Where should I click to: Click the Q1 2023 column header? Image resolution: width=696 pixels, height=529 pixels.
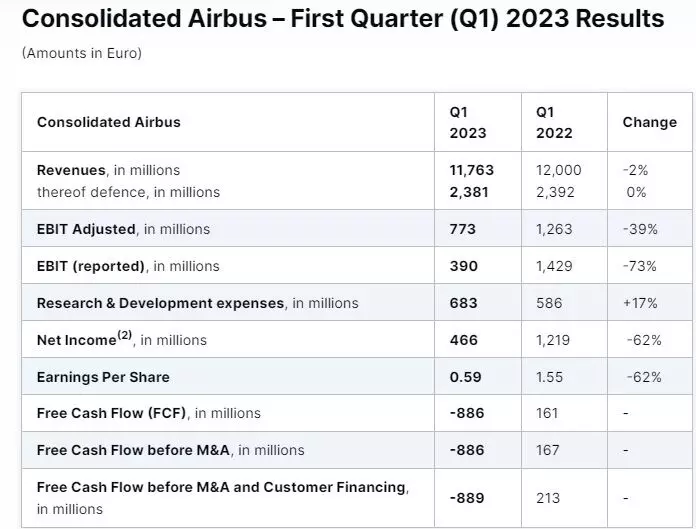[x=468, y=122]
